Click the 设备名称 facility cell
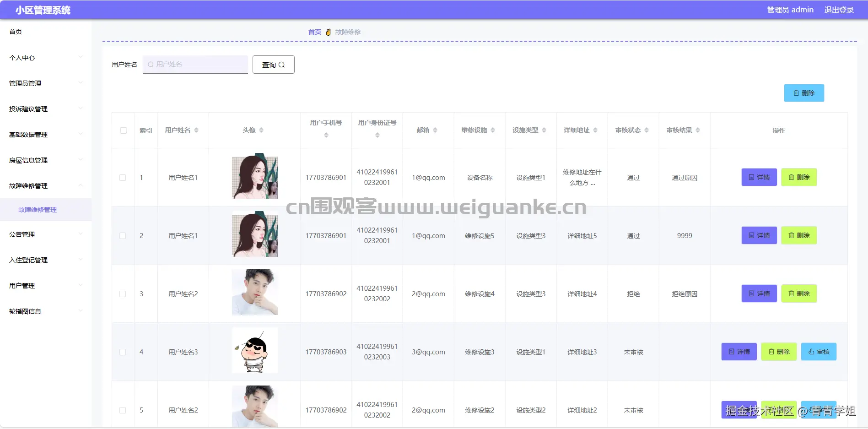868x429 pixels. [x=480, y=178]
